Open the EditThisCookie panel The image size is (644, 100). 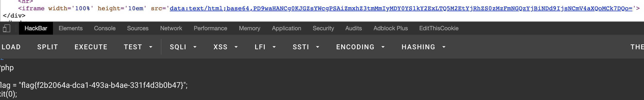tap(439, 28)
